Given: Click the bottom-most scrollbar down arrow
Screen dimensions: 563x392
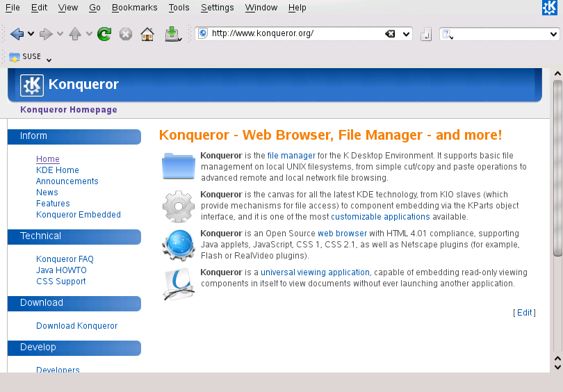Looking at the screenshot, I should tap(557, 367).
